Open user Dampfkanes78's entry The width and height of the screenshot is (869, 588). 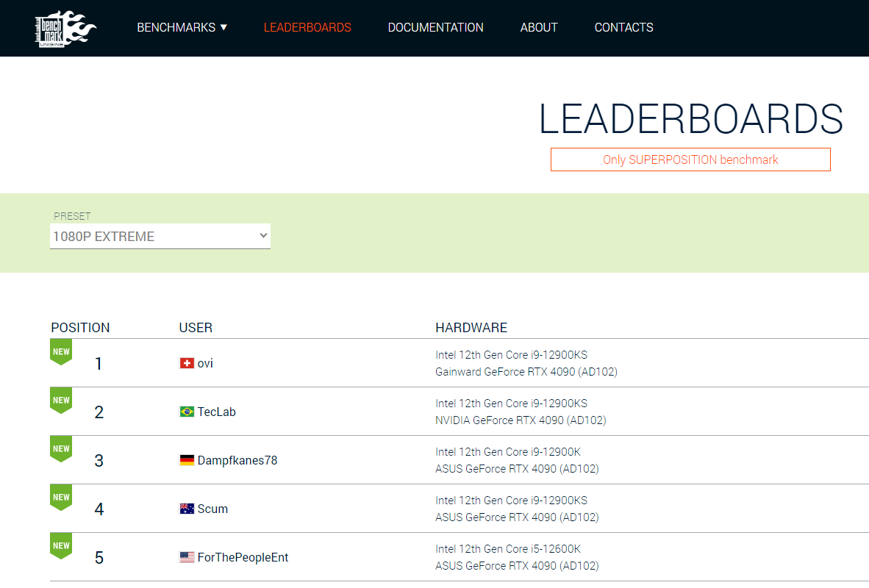237,461
